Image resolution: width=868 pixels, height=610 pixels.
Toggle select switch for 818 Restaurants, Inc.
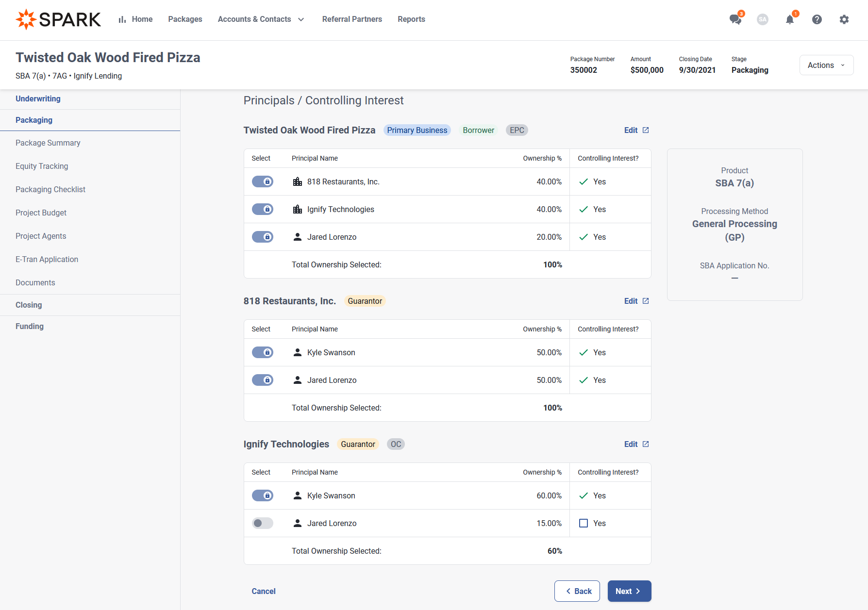pyautogui.click(x=263, y=181)
